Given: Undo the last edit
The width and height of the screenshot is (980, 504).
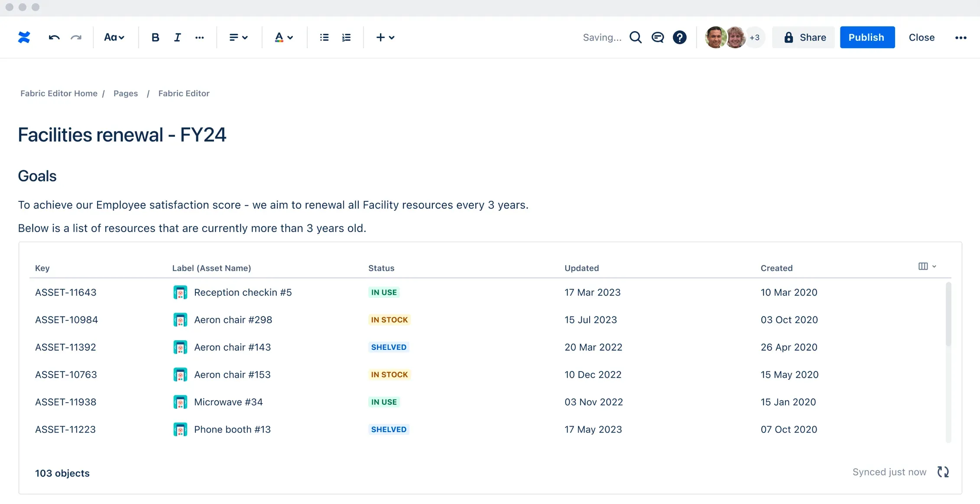Looking at the screenshot, I should tap(54, 37).
